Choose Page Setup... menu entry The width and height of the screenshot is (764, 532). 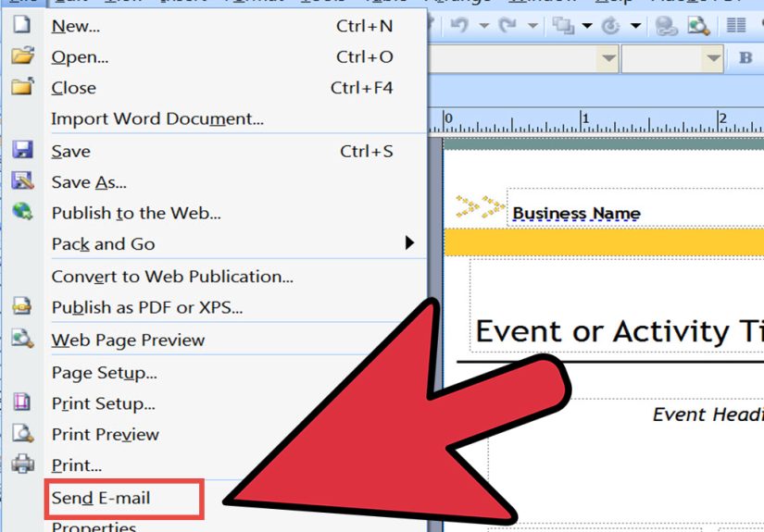(x=105, y=373)
